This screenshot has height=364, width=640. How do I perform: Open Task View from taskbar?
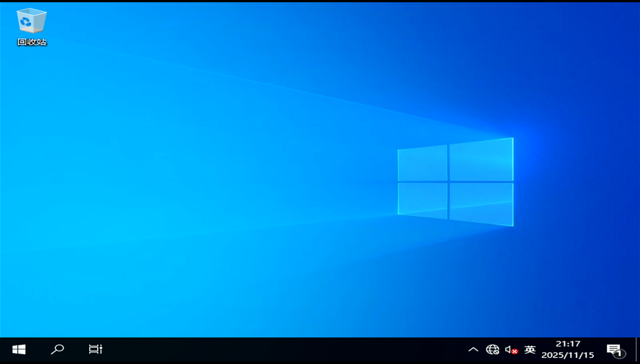tap(95, 349)
